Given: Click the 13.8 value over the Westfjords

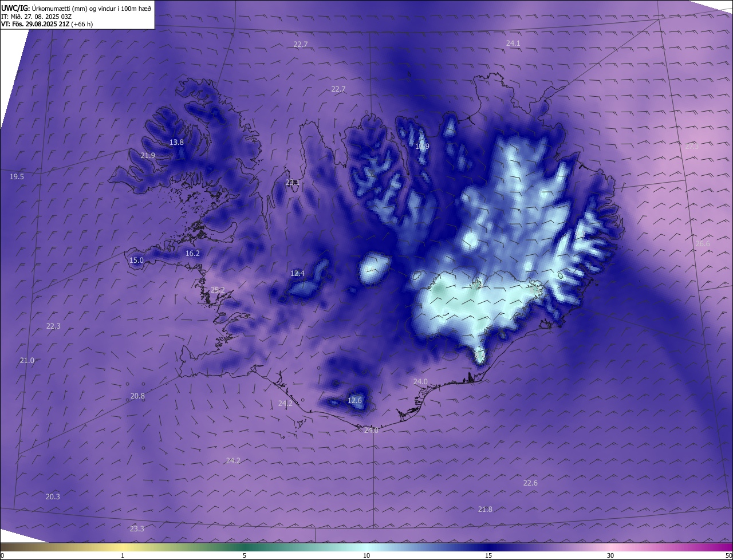Looking at the screenshot, I should (x=176, y=143).
